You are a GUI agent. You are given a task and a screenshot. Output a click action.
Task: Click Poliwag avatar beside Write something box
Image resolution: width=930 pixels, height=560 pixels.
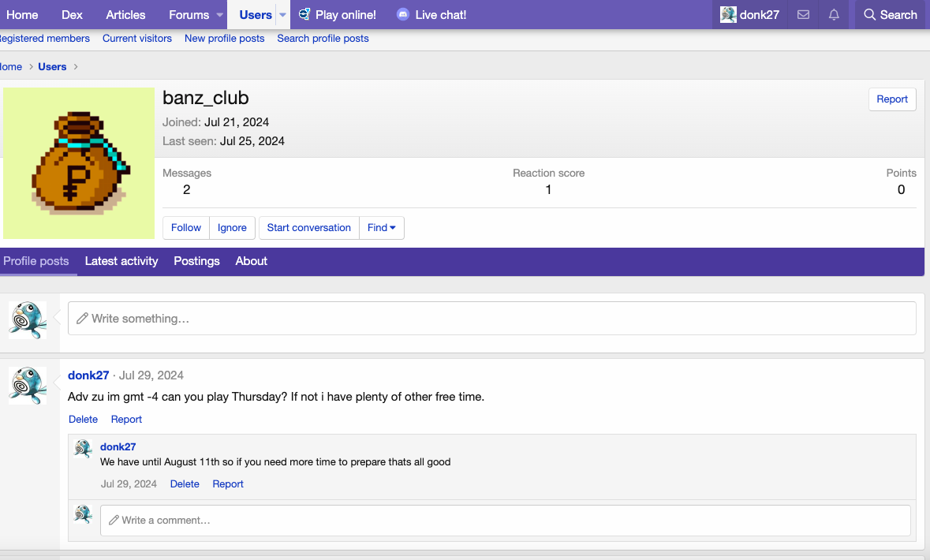click(x=28, y=320)
